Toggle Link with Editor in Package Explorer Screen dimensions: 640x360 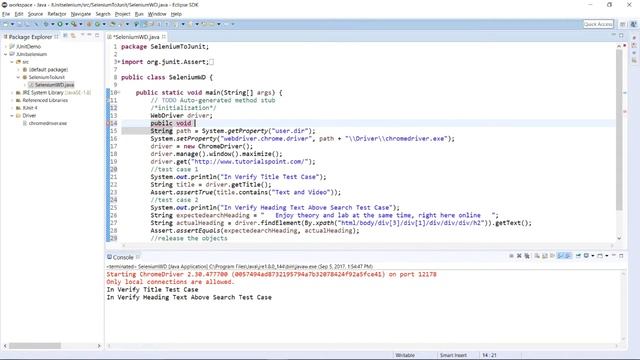coord(73,36)
